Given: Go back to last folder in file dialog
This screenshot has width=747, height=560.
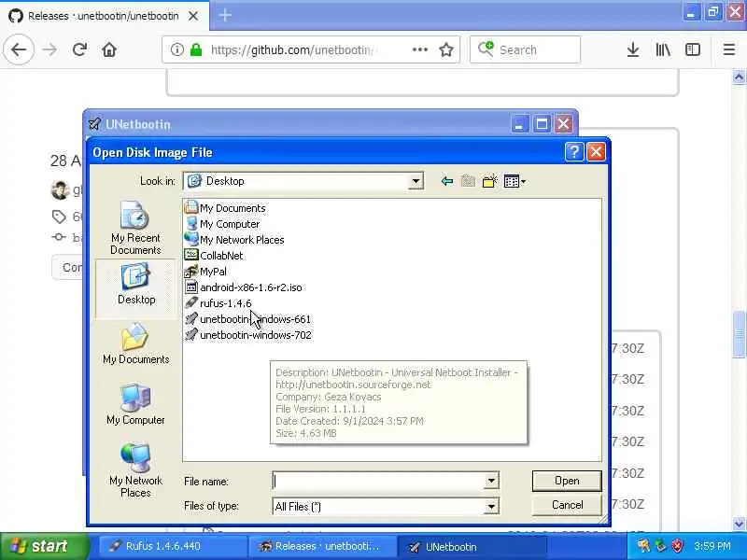Looking at the screenshot, I should coord(447,181).
